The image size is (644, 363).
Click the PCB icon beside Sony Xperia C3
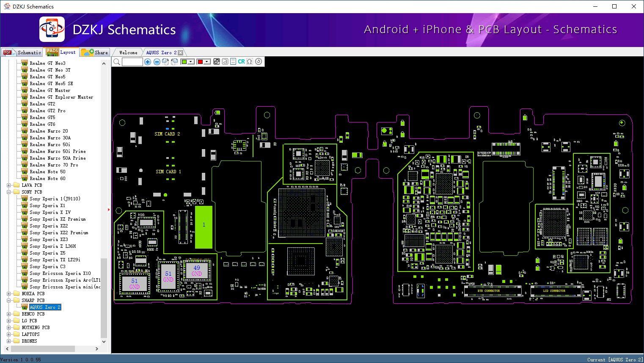point(25,266)
